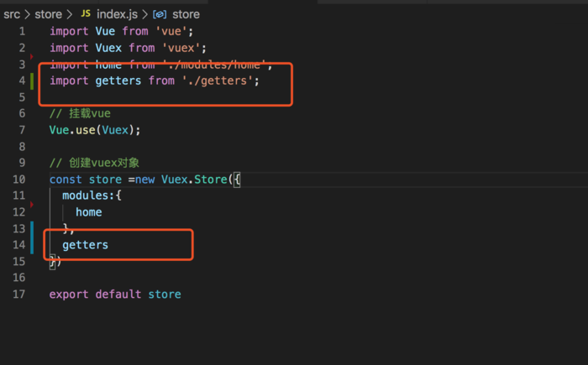Select the src breadcrumb segment
Viewport: 588px width, 365px height.
point(12,14)
